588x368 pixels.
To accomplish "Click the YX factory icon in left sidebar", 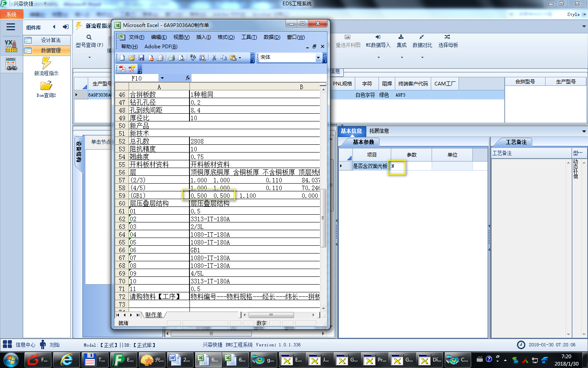I will pos(11,46).
